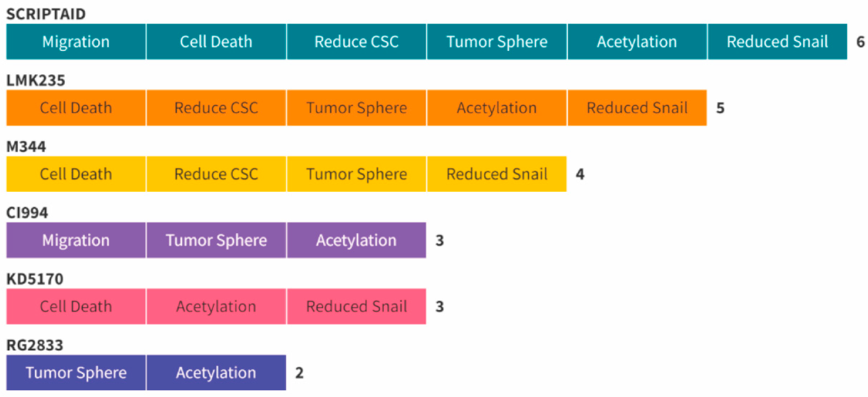Click the count 6 beside SCRIPTAID
Viewport: 868px width, 397px height.
[860, 42]
